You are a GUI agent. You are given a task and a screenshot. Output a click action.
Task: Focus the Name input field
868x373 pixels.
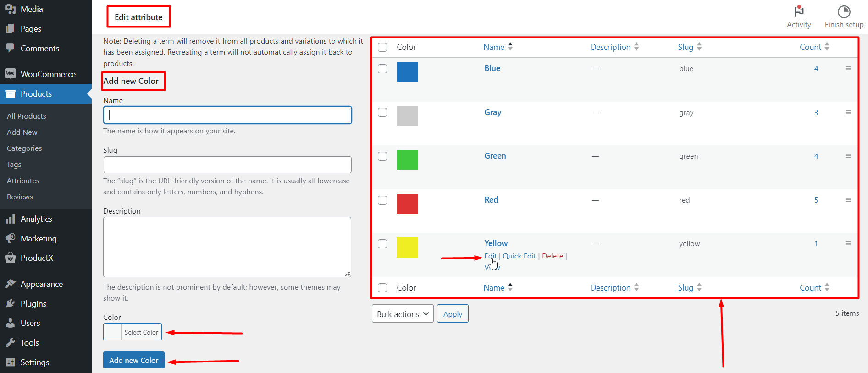click(227, 115)
